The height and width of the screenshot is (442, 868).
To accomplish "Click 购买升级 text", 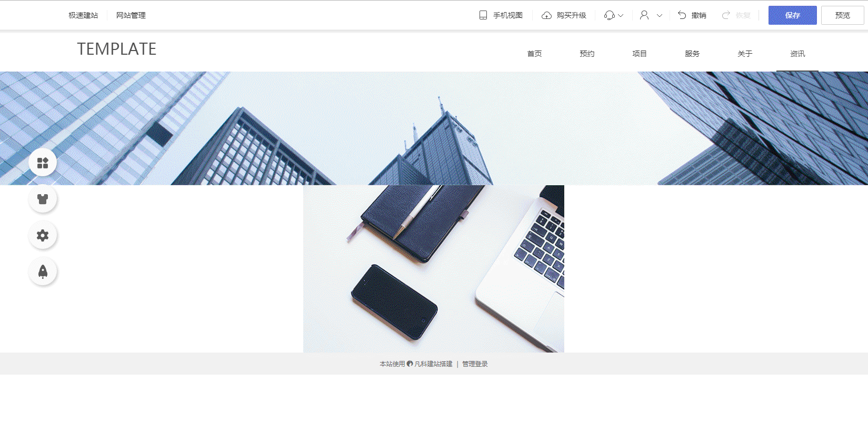I will coord(572,15).
